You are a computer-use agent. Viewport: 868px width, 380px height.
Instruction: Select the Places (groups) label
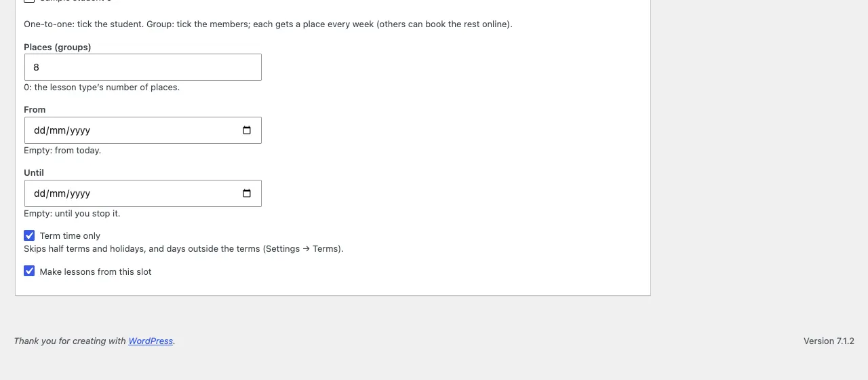(x=58, y=47)
